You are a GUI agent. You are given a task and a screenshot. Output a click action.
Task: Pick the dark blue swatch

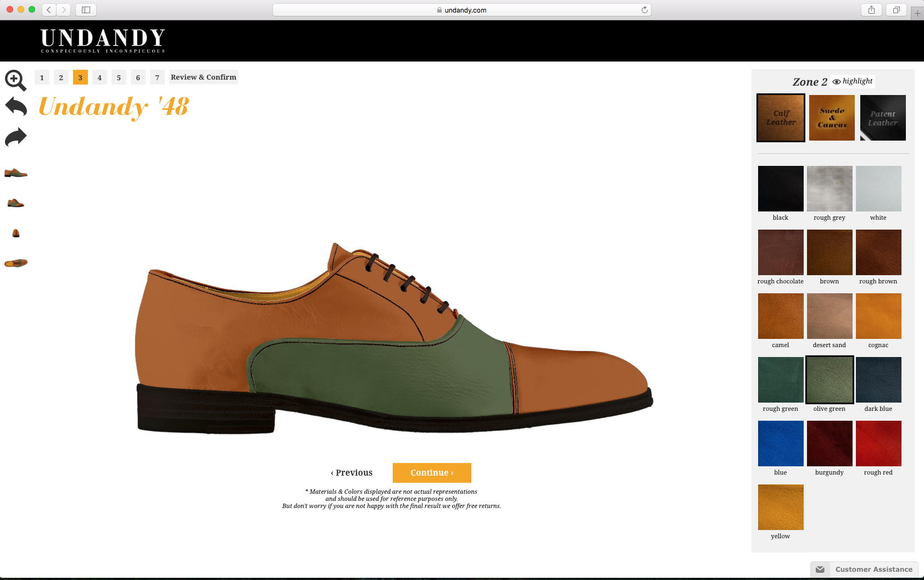878,380
